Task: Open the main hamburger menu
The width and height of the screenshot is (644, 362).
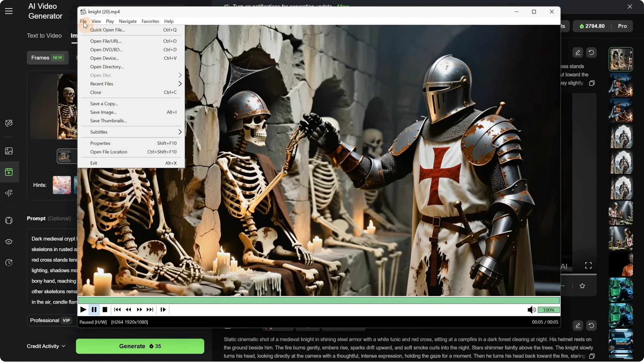Action: (x=9, y=11)
